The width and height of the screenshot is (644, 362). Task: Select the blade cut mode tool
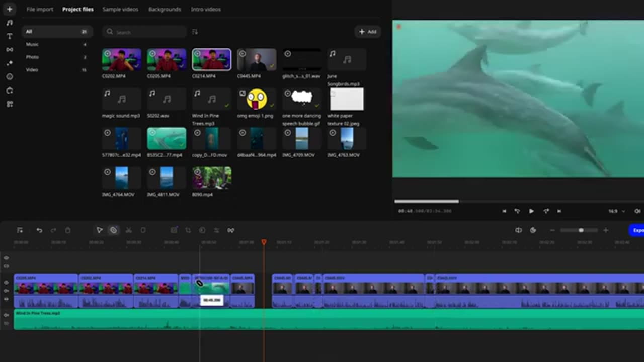click(x=114, y=230)
